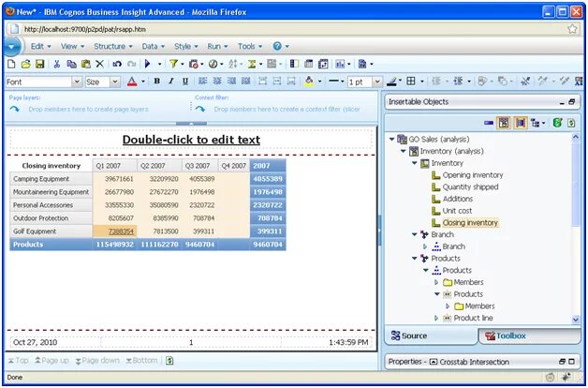Screen dimensions: 588x388
Task: Click the background color paint bucket icon
Action: coord(309,82)
